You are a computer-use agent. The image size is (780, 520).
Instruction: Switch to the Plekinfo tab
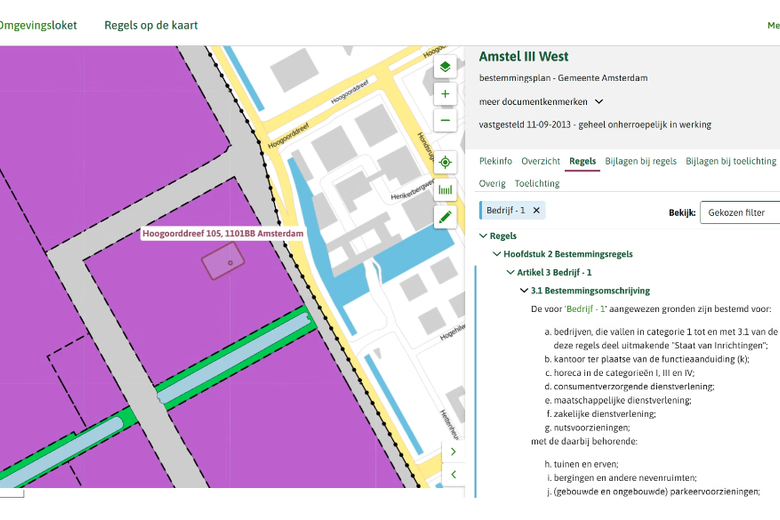495,161
